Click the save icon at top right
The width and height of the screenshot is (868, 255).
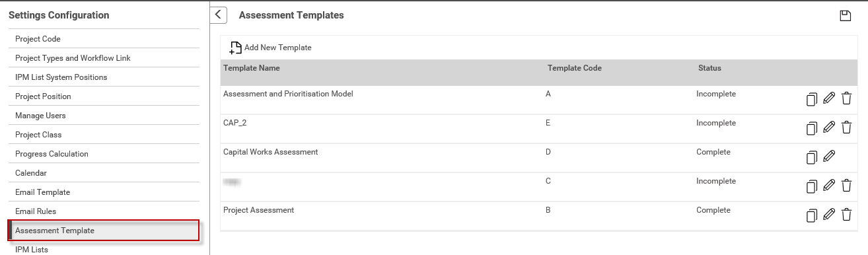845,16
